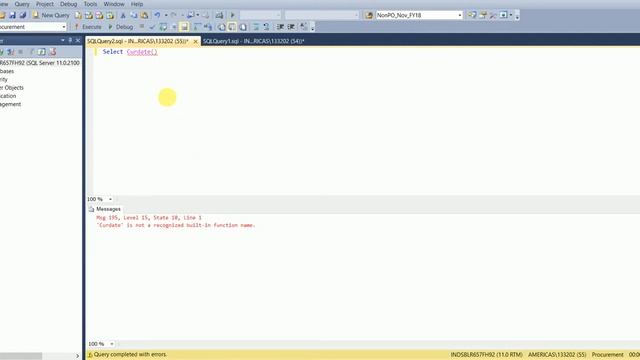The width and height of the screenshot is (640, 360).
Task: Click the Execute button
Action: click(x=88, y=27)
